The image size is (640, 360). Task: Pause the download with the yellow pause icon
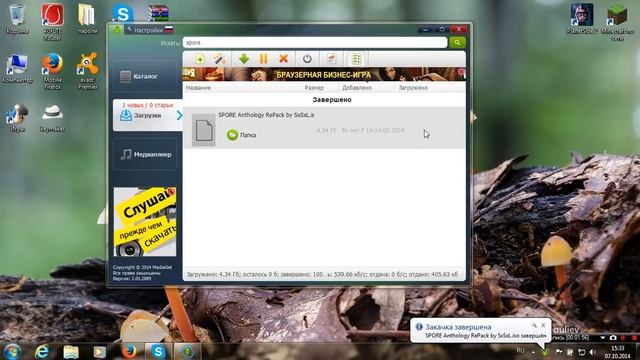coord(264,59)
